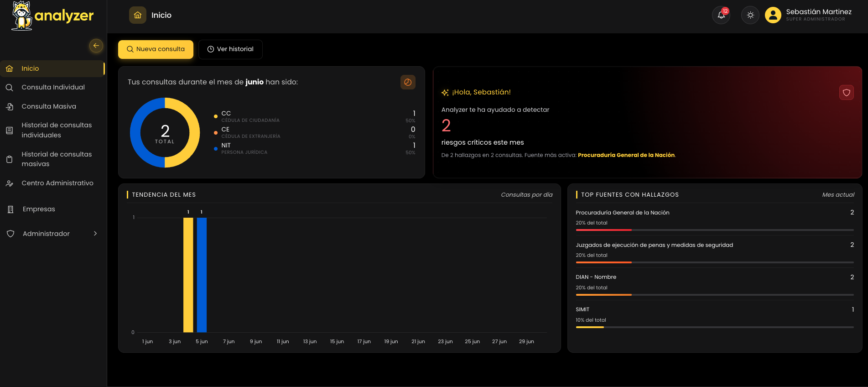868x387 pixels.
Task: Click the CE orange legend dot
Action: pos(216,133)
